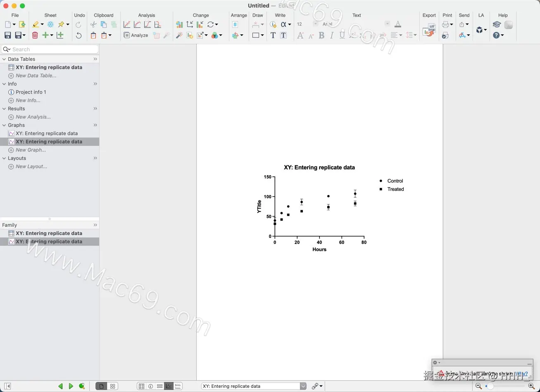The height and width of the screenshot is (392, 540).
Task: Click the draw rectangle shape icon
Action: 256,36
